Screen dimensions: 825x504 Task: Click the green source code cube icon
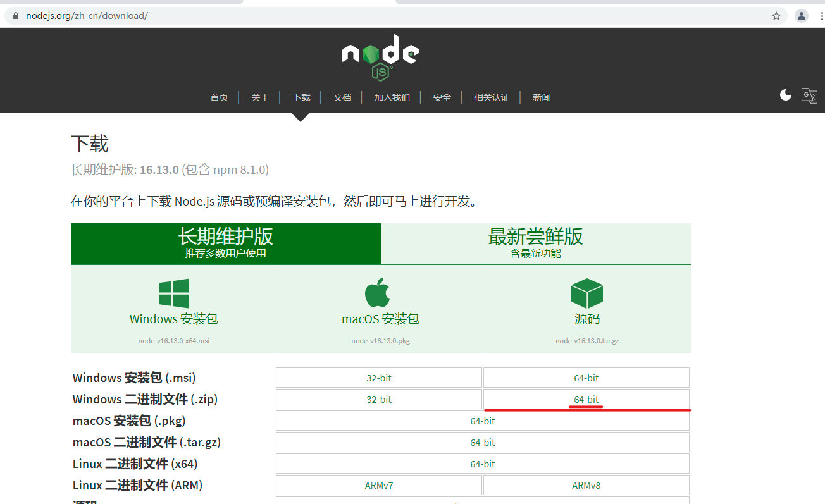point(586,292)
